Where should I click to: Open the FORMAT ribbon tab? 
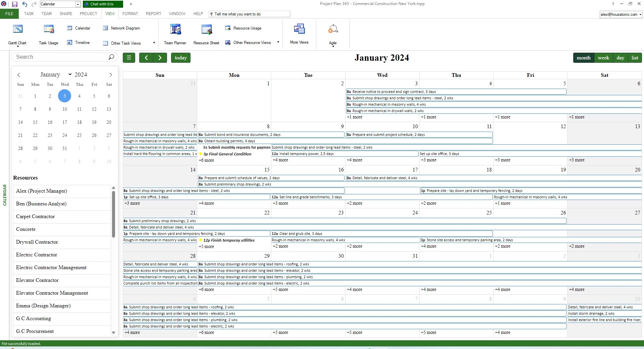(x=130, y=14)
